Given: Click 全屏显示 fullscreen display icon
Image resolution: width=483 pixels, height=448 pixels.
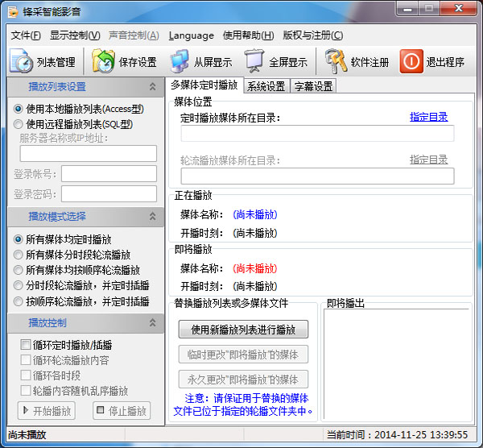Looking at the screenshot, I should click(276, 62).
